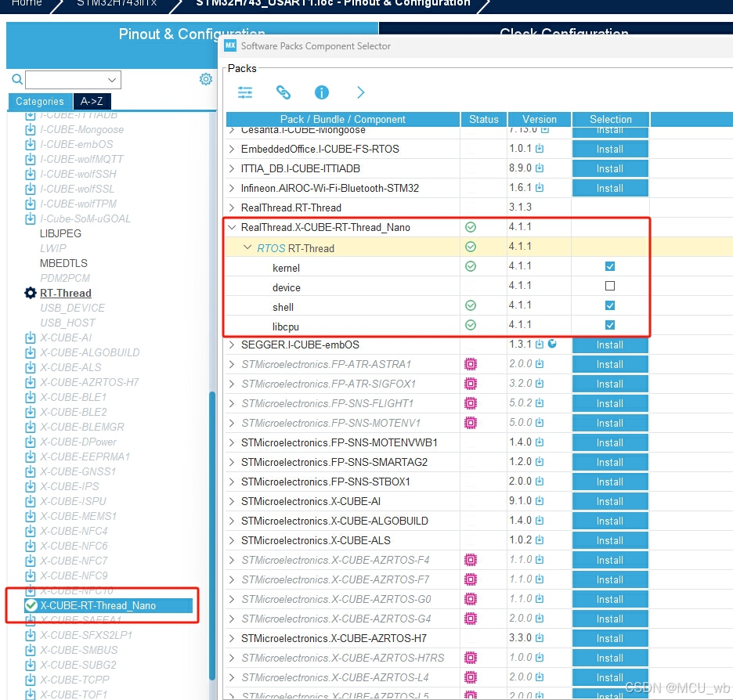Expand ITTIA_DB.I-CUBE-ITTIADB pack
Viewport: 733px width, 700px height.
pyautogui.click(x=232, y=168)
